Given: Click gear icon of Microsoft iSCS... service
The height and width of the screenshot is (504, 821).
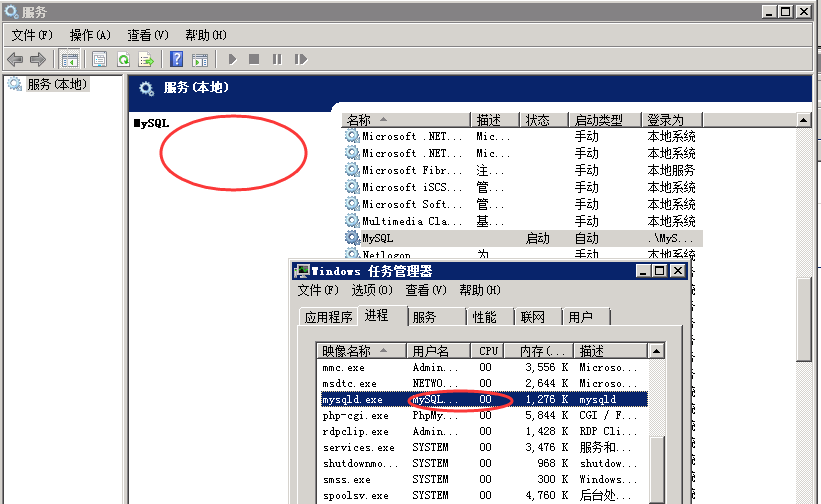Looking at the screenshot, I should click(352, 186).
